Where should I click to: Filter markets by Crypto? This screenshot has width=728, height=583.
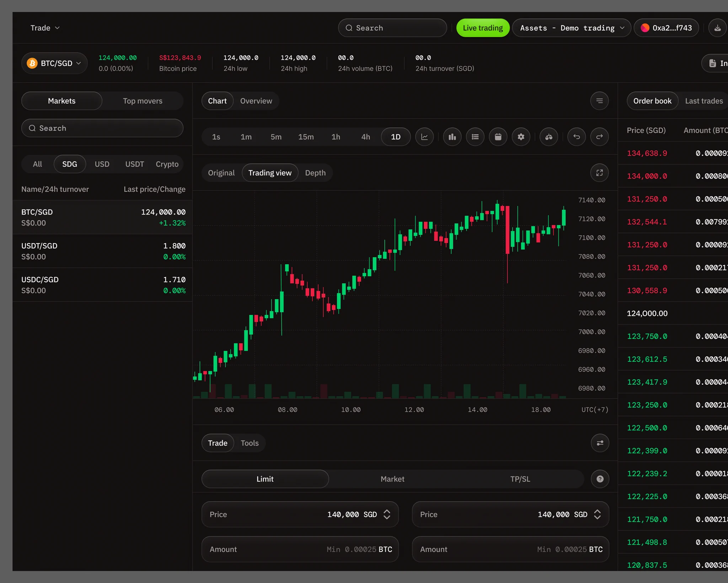pyautogui.click(x=167, y=164)
